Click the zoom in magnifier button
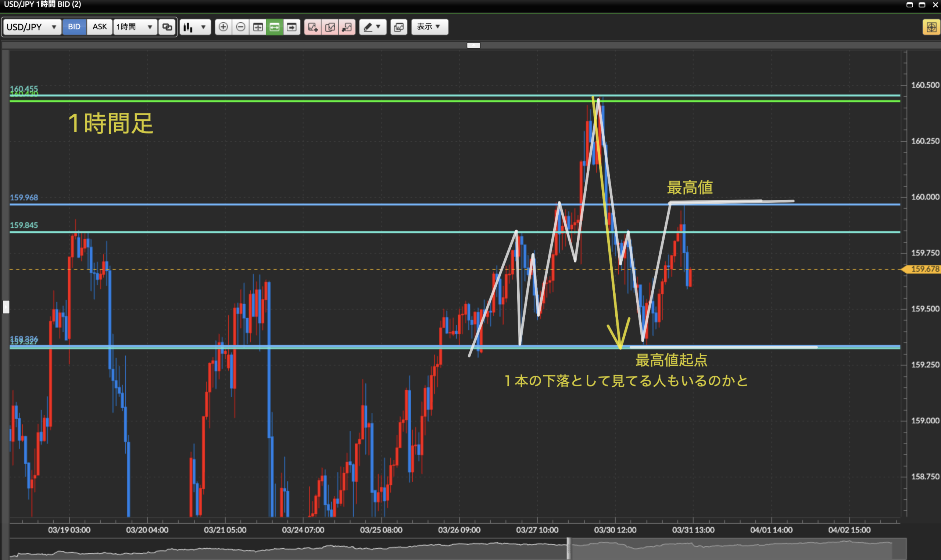Screen dimensions: 941x560 [223, 27]
